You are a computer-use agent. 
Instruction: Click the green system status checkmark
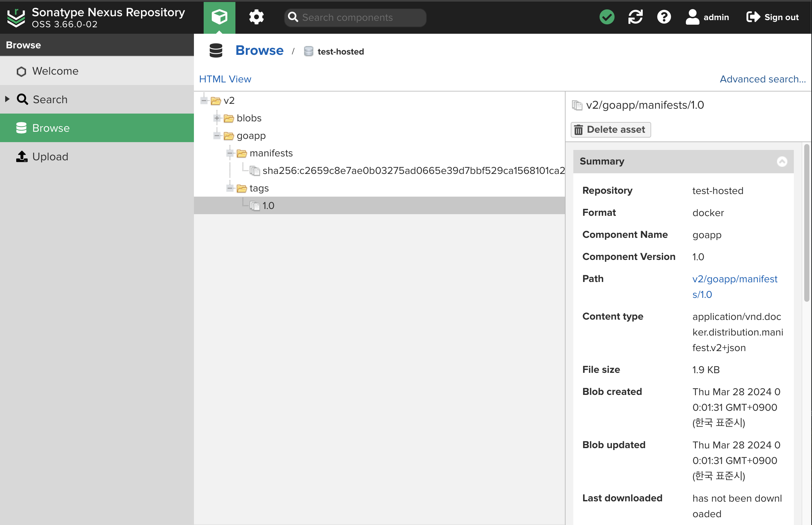click(x=607, y=17)
